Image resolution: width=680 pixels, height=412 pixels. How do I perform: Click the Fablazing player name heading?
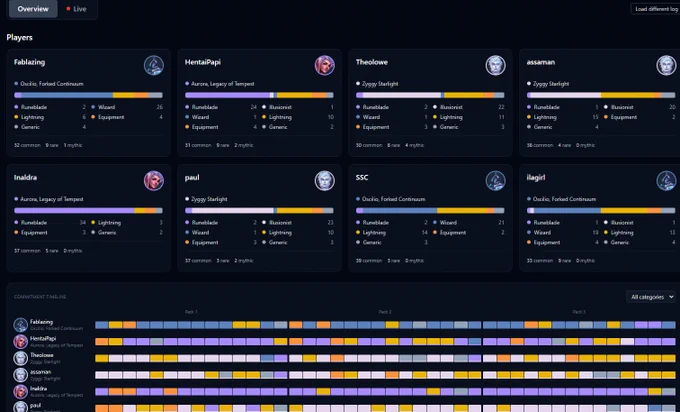pos(29,62)
